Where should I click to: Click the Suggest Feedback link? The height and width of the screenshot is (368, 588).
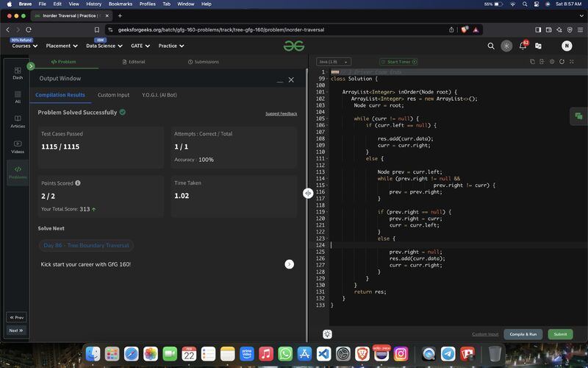(281, 113)
